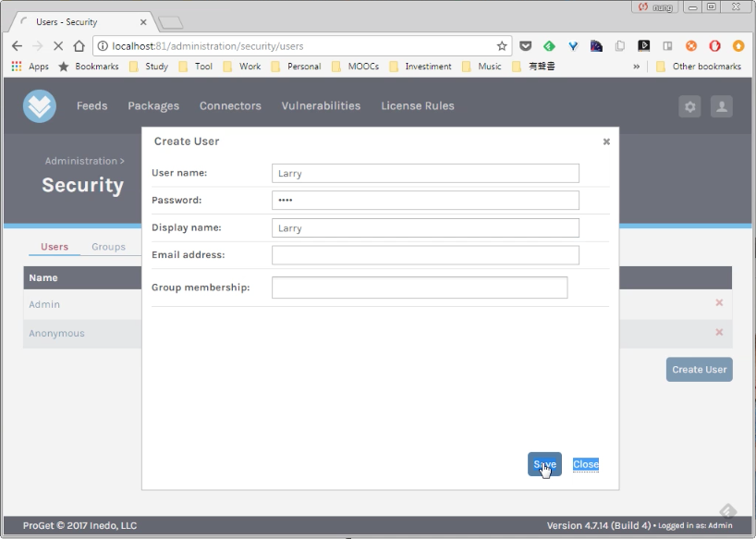Close the Users - Security tab

143,22
